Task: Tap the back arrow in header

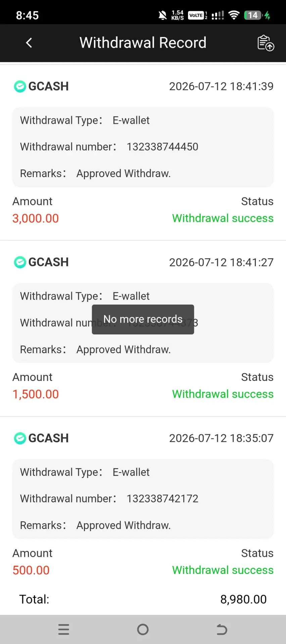Action: (x=29, y=43)
